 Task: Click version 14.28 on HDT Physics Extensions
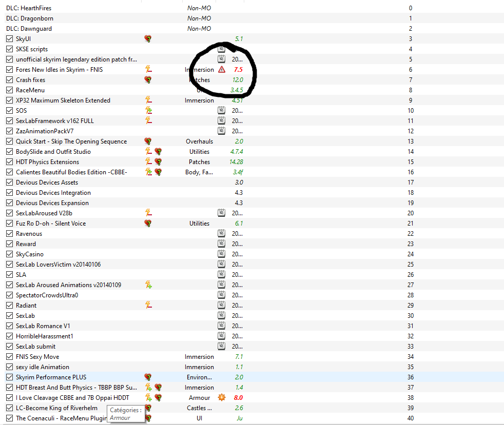coord(236,162)
